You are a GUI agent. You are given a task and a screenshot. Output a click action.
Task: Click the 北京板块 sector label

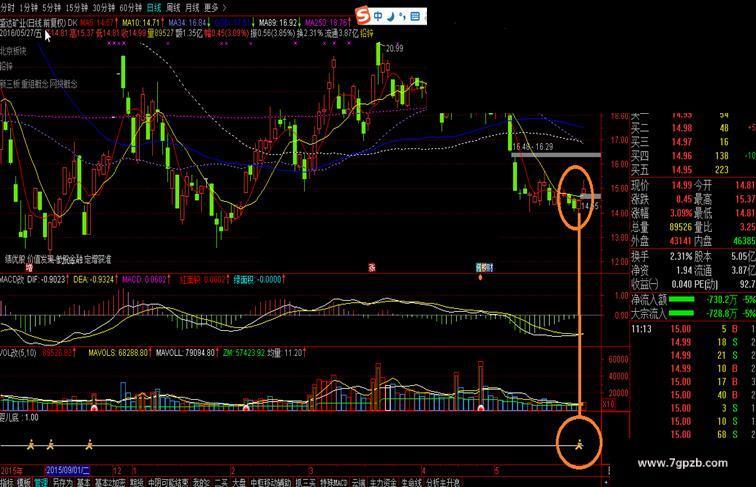[x=13, y=51]
